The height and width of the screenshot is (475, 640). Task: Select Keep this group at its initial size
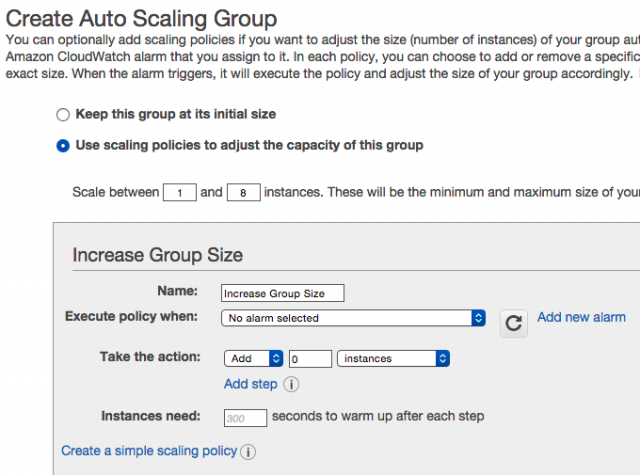pos(63,115)
